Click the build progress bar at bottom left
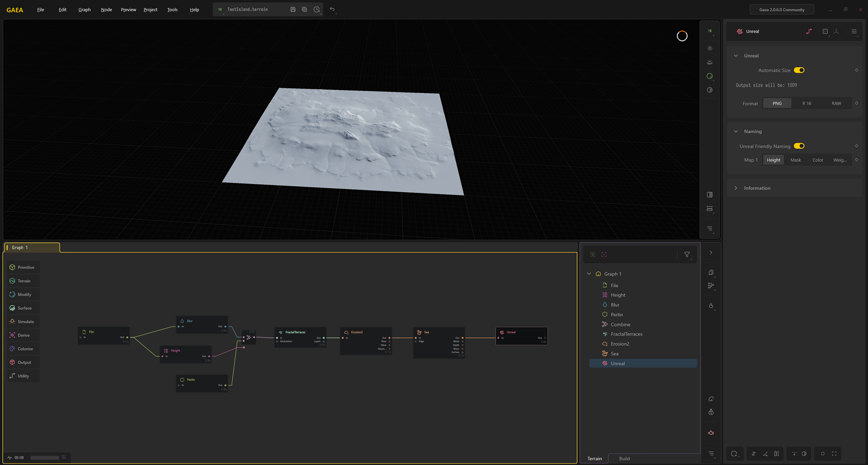This screenshot has width=868, height=465. 45,458
